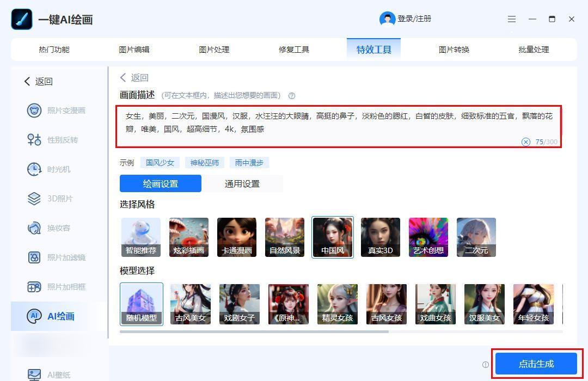Select 随机模型 model thumbnail
588x381 pixels.
pos(142,304)
